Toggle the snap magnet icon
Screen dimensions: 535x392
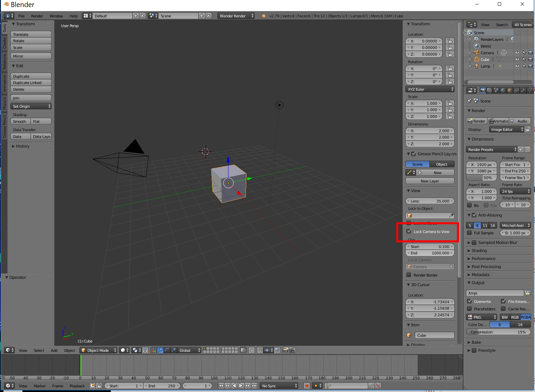260,350
